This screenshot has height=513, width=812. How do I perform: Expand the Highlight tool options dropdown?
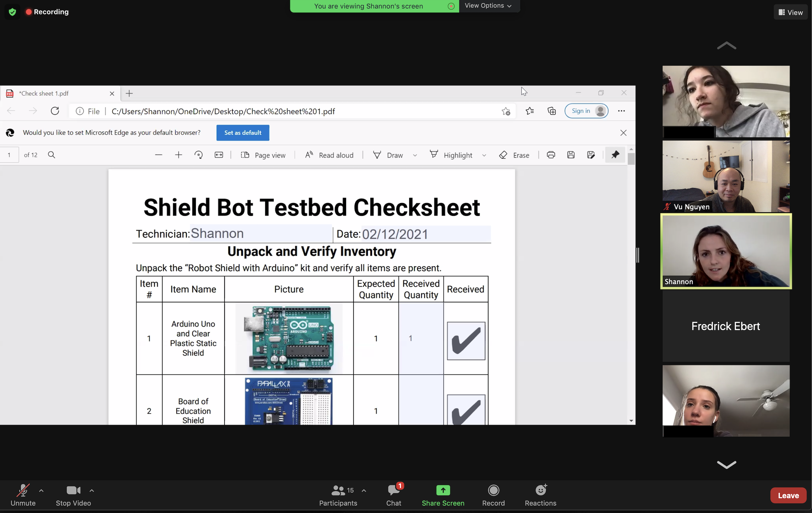(x=484, y=155)
